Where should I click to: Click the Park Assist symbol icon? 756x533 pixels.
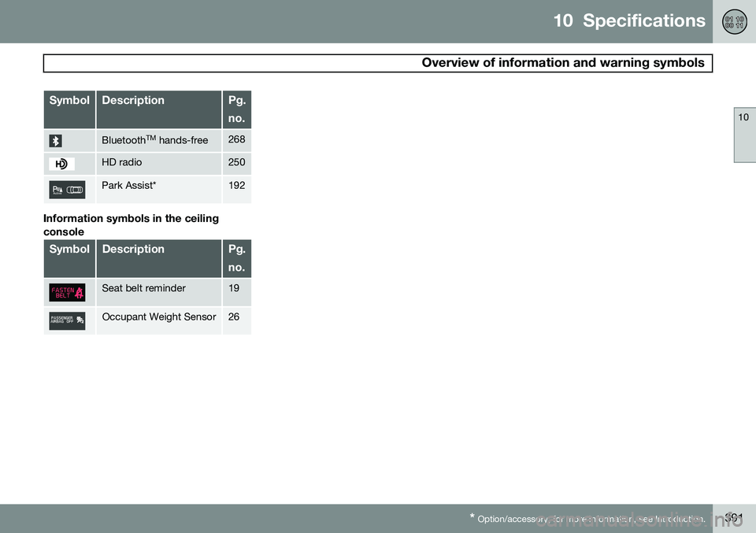[x=67, y=190]
